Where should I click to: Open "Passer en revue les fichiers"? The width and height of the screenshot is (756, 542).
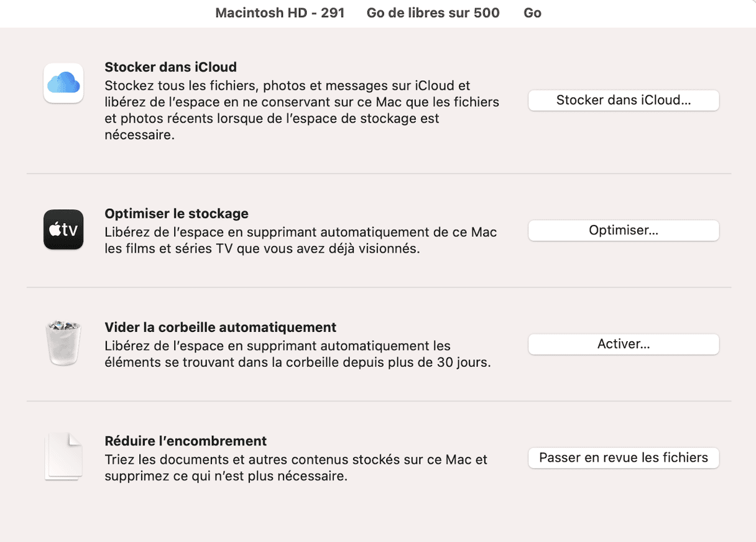(624, 458)
